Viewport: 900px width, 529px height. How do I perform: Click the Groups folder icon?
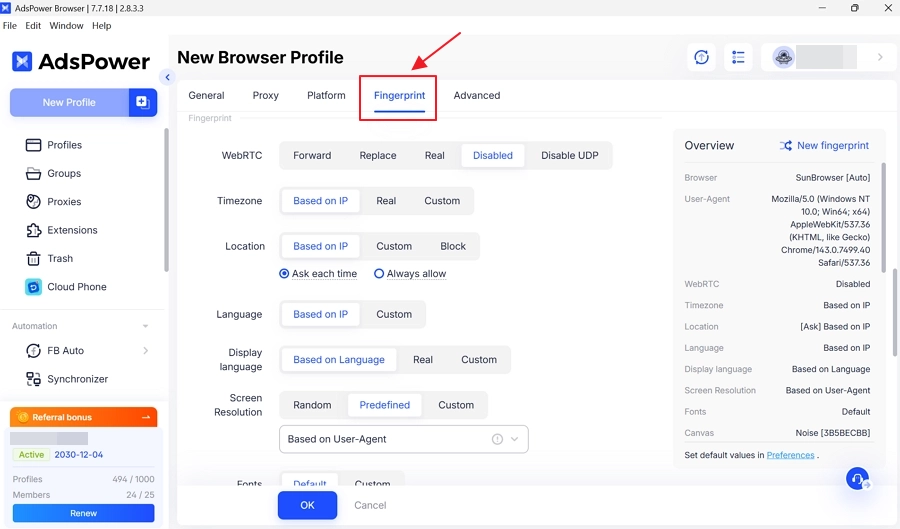(x=33, y=173)
